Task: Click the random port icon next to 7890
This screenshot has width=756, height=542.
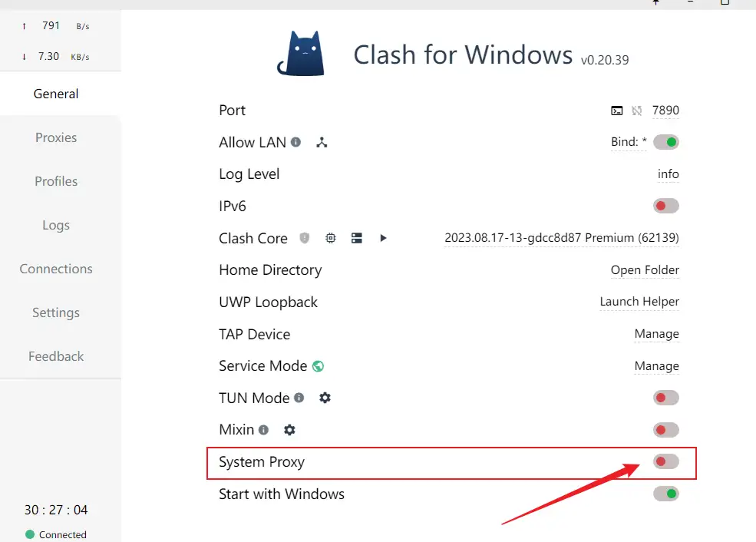Action: [636, 111]
